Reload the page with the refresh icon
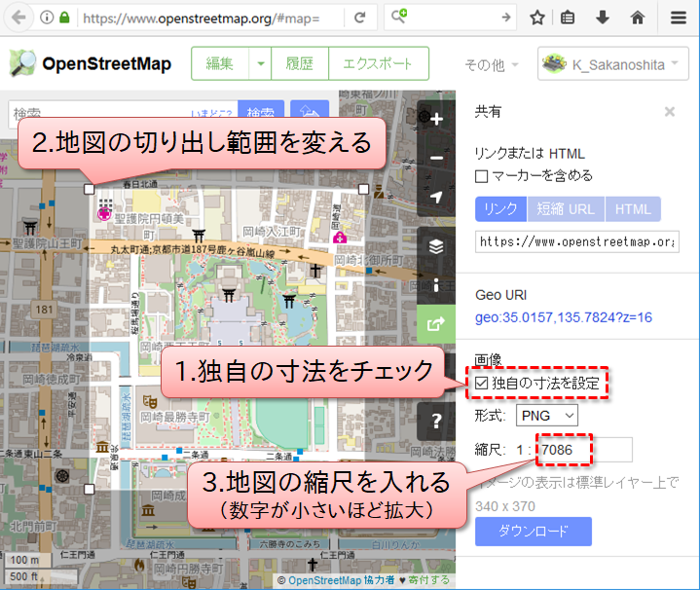The width and height of the screenshot is (700, 590). pyautogui.click(x=360, y=18)
